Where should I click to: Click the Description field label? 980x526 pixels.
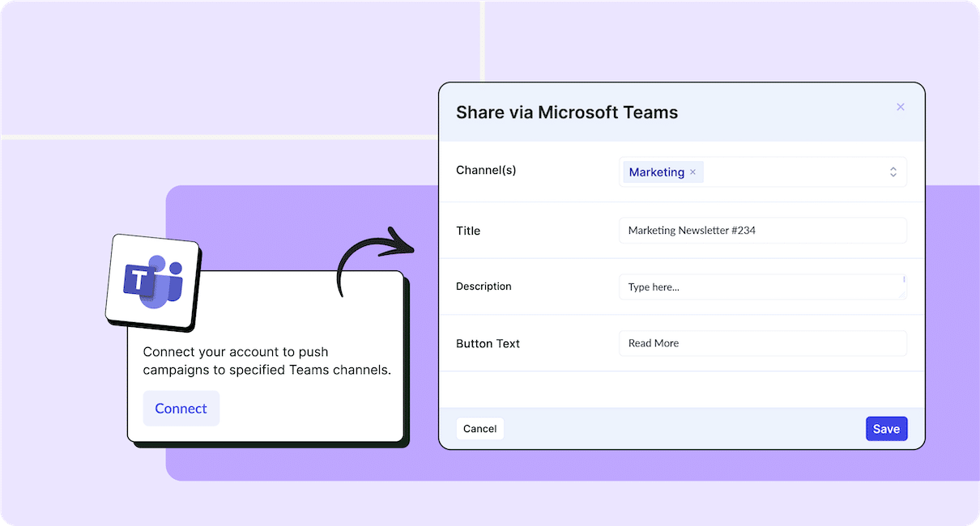pyautogui.click(x=484, y=286)
